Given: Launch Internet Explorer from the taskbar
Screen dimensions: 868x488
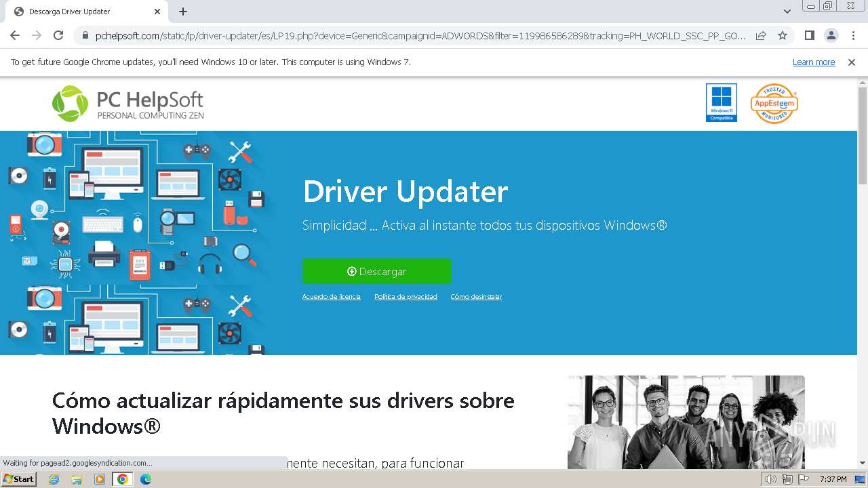Looking at the screenshot, I should (x=54, y=479).
